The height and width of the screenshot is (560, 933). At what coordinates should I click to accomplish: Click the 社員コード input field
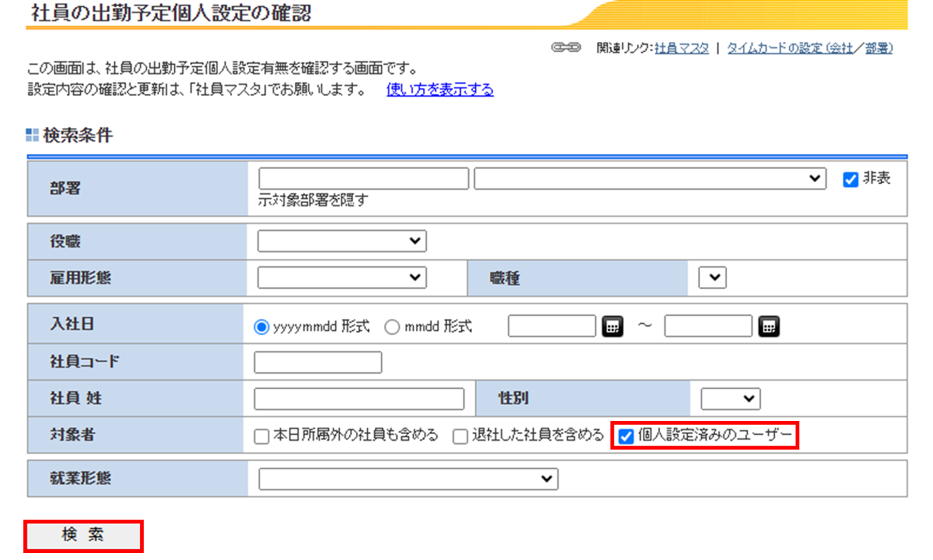(x=317, y=362)
